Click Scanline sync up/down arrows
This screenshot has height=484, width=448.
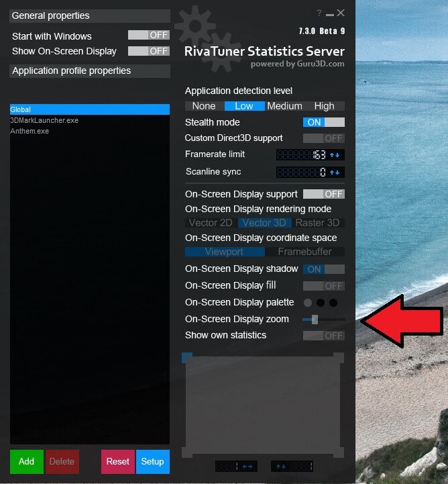click(335, 173)
